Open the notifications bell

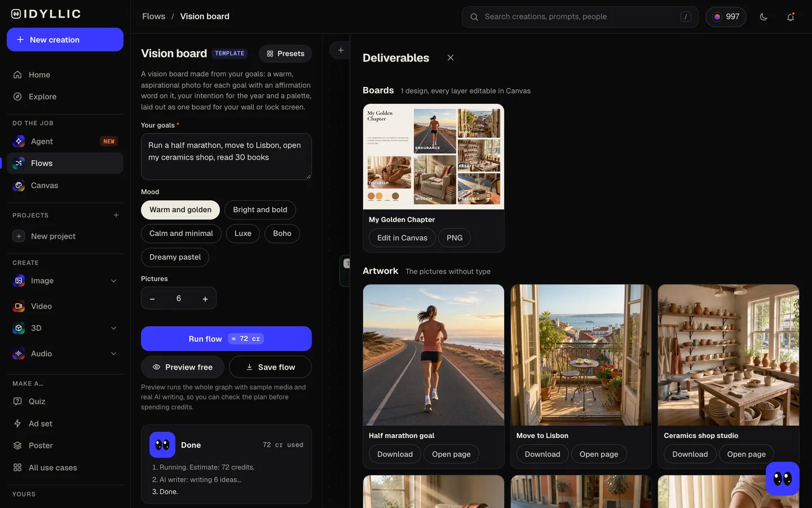tap(791, 17)
